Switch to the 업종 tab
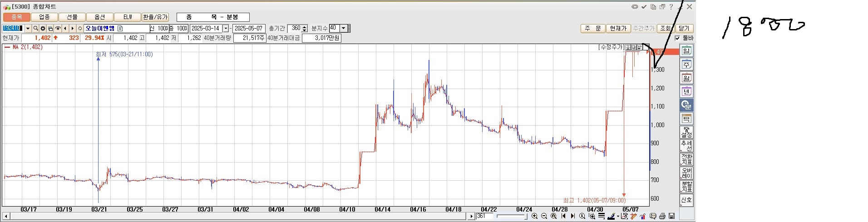Screen dimensions: 868x222 (x=44, y=17)
